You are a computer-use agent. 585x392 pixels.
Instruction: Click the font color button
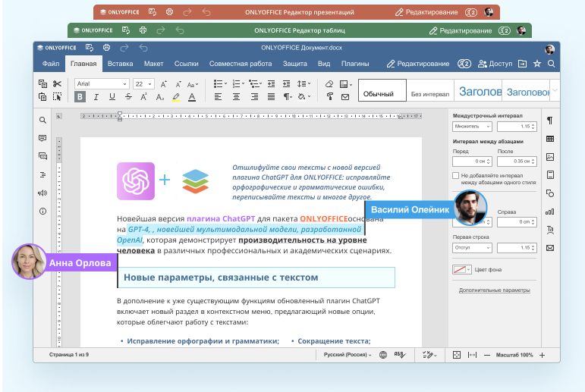pos(192,97)
